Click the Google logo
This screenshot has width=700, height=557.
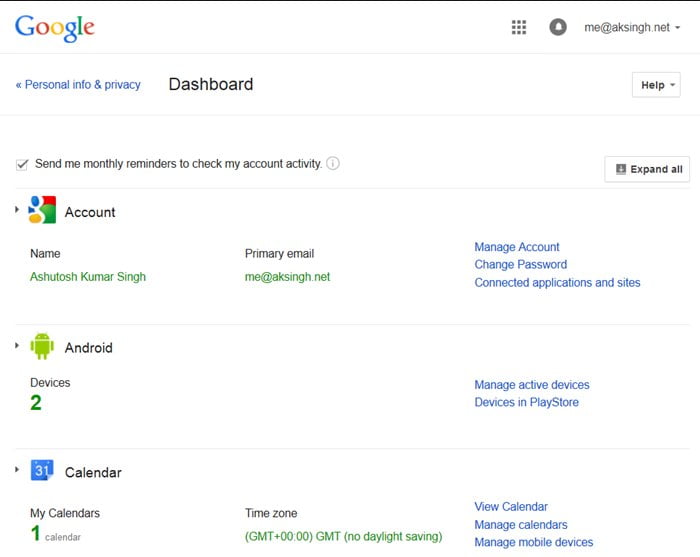click(x=55, y=29)
